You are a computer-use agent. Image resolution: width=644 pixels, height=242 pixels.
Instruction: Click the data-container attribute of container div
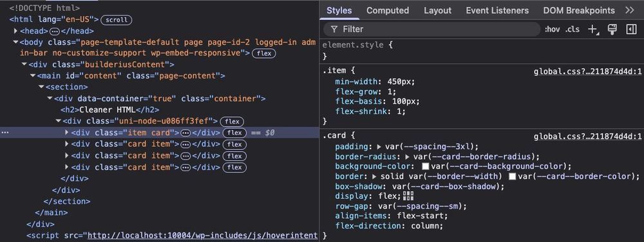(x=127, y=98)
